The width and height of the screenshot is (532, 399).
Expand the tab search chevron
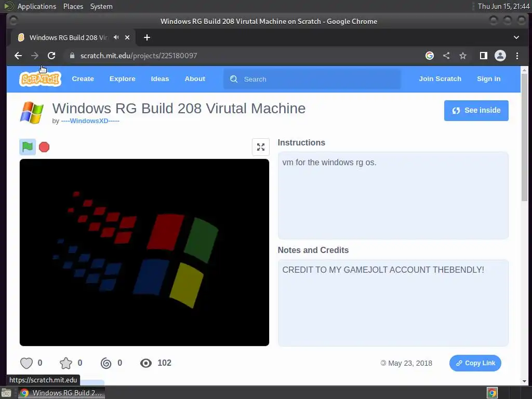click(x=516, y=37)
